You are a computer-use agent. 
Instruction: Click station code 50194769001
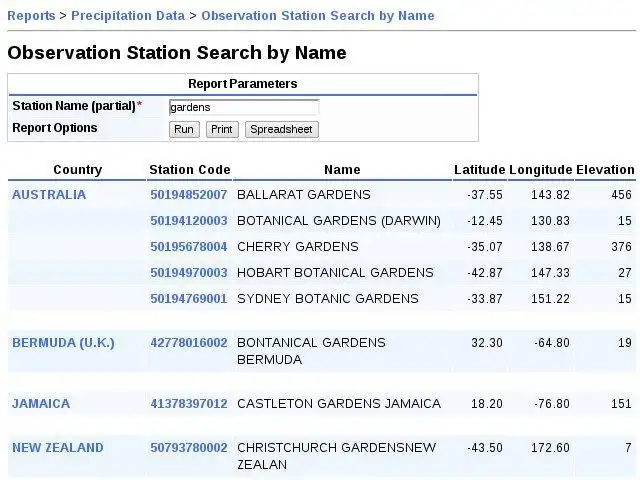pos(189,299)
